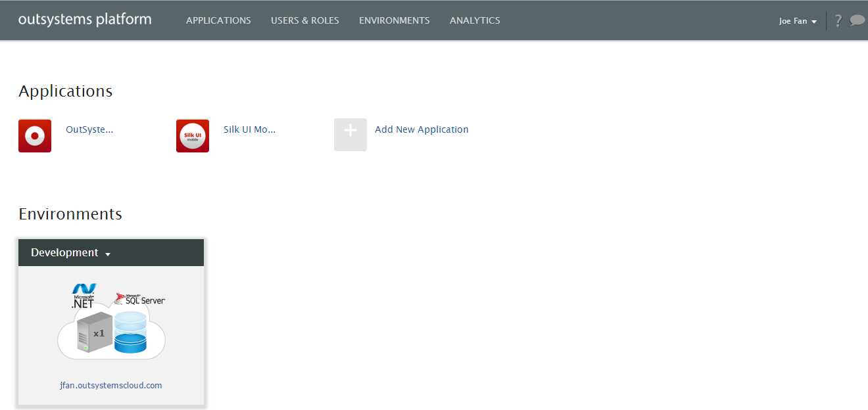The height and width of the screenshot is (410, 868).
Task: Expand the Joe Fan user dropdown
Action: [797, 21]
